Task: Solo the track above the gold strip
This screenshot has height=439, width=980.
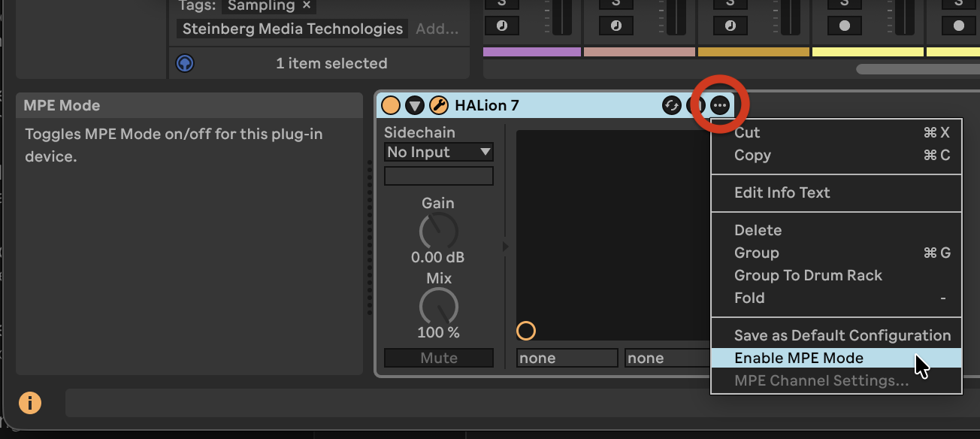Action: click(x=730, y=4)
